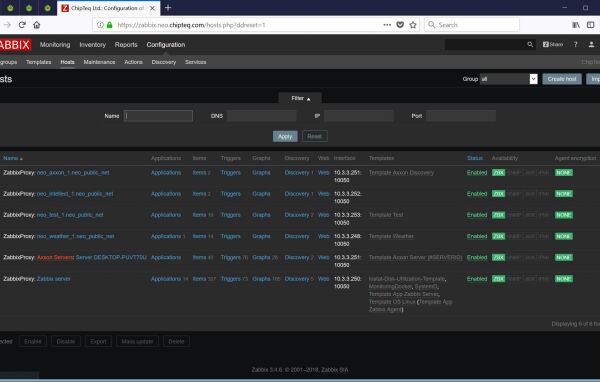Screen dimensions: 600x382
Task: Open the Group dropdown selector
Action: click(509, 79)
